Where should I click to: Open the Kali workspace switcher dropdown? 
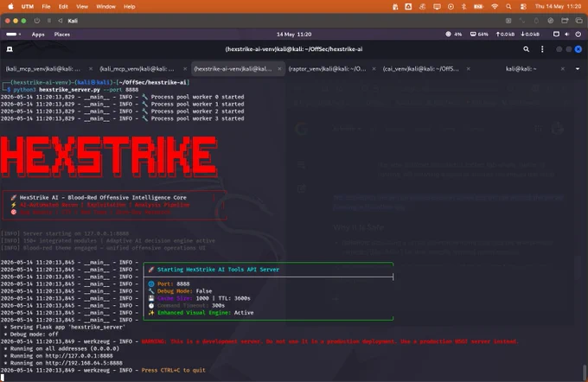[13, 34]
